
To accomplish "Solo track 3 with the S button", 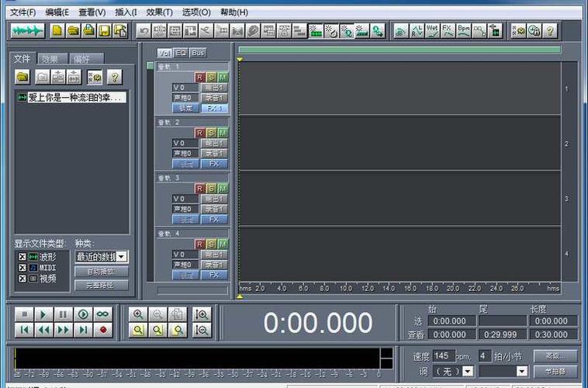I will click(211, 189).
